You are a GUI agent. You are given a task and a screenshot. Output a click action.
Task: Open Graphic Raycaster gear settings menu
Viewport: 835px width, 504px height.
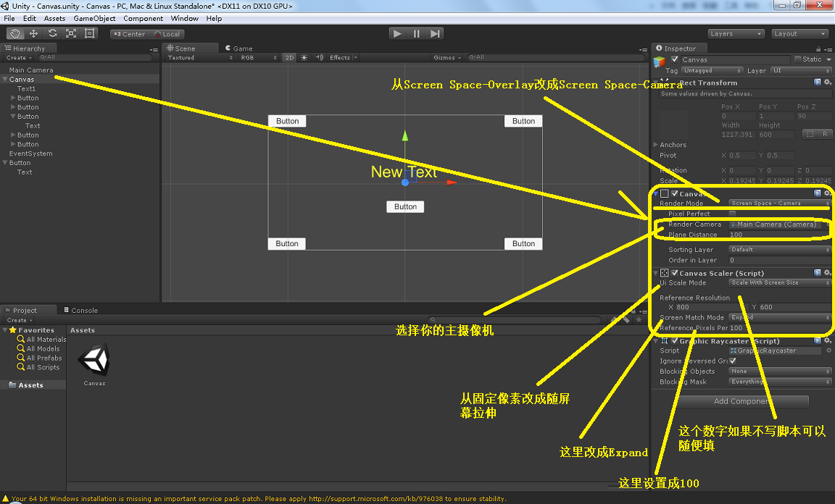(827, 340)
